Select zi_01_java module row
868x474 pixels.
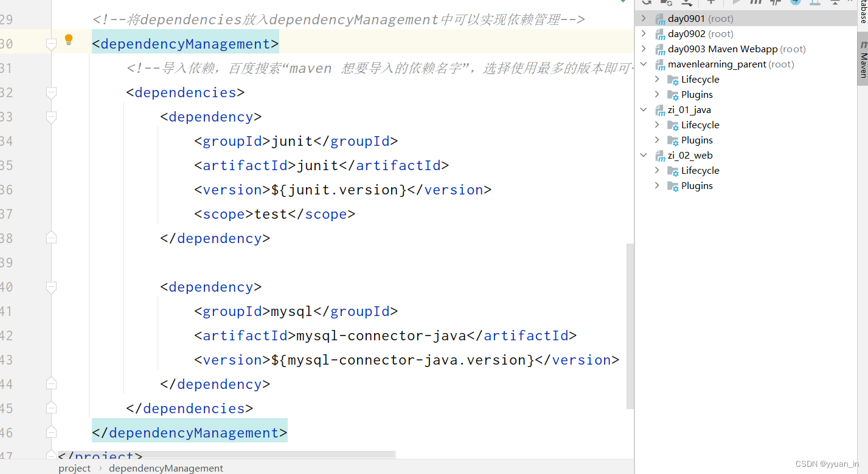pos(746,110)
